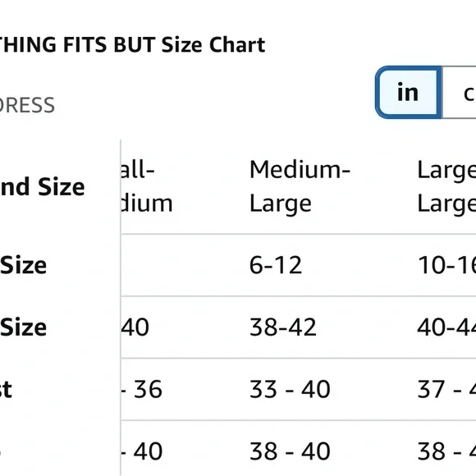Viewport: 476px width, 476px height.
Task: Switch units to centimeters toggle
Action: tap(460, 92)
